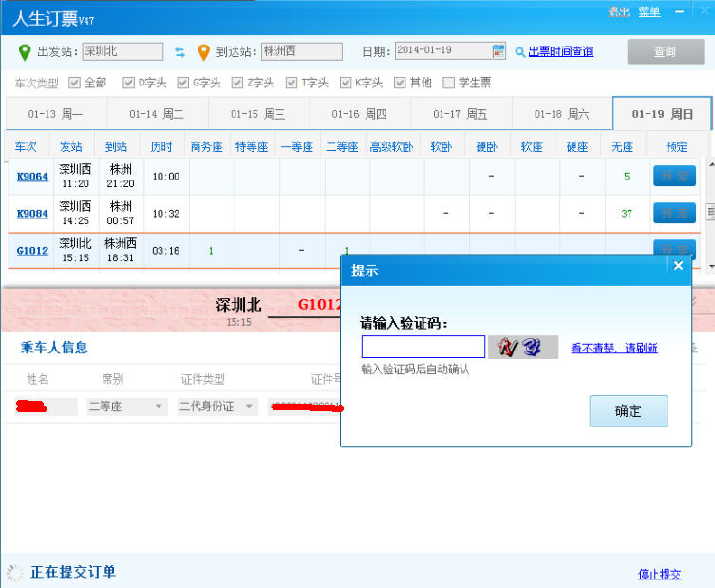Select the 01-17 周五 date tab

pyautogui.click(x=461, y=114)
